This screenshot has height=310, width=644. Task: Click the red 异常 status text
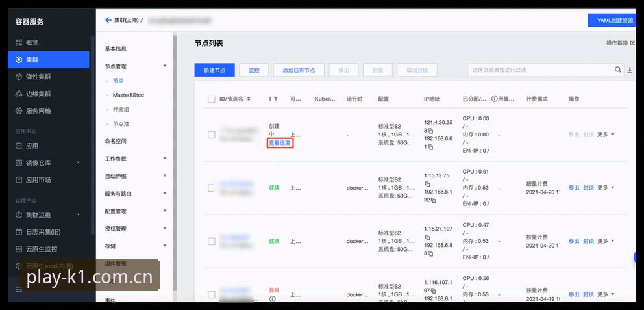click(275, 291)
